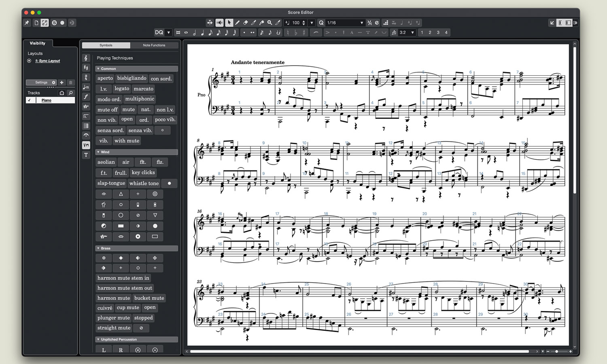Open dropdown arrow next to velocity 100
Image resolution: width=607 pixels, height=364 pixels.
[x=312, y=23]
